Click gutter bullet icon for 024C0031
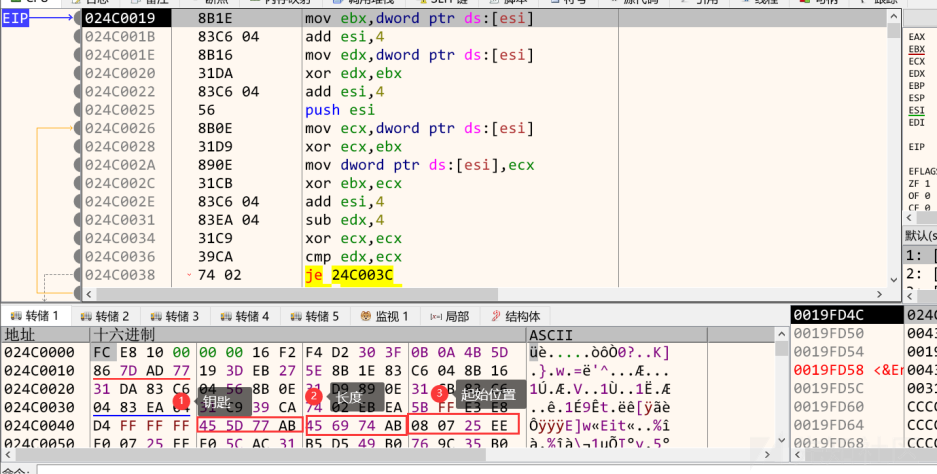Viewport: 937px width, 474px height. pos(77,221)
